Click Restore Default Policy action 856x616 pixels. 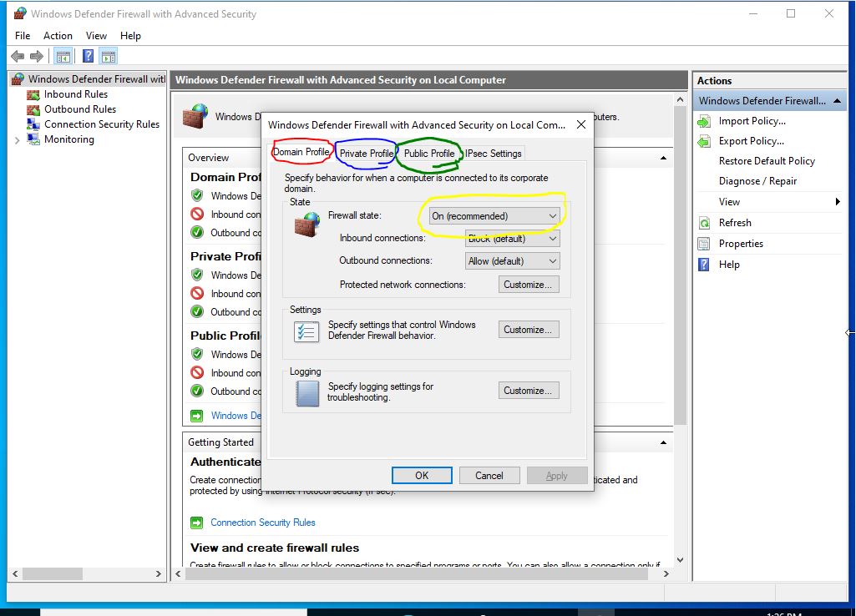pos(767,161)
